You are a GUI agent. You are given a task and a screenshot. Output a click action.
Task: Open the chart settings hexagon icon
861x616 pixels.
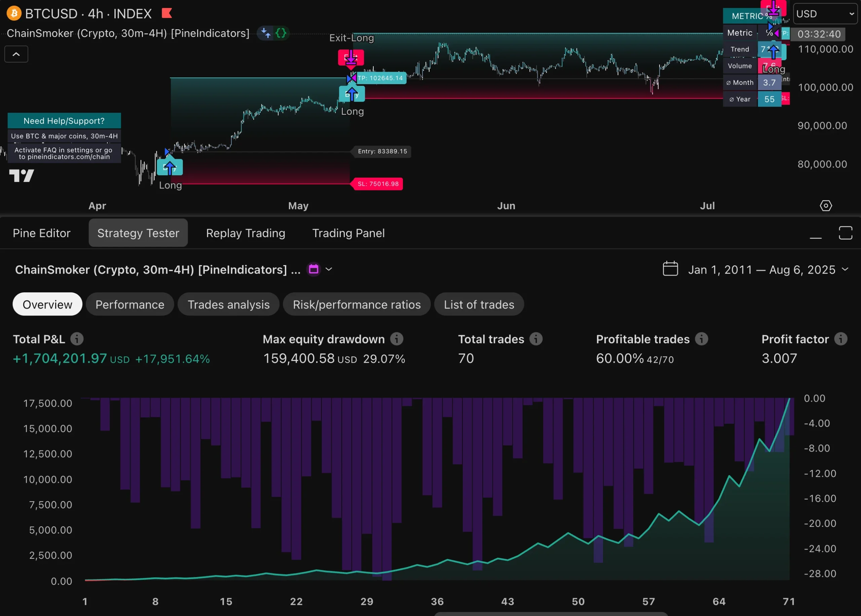[826, 206]
